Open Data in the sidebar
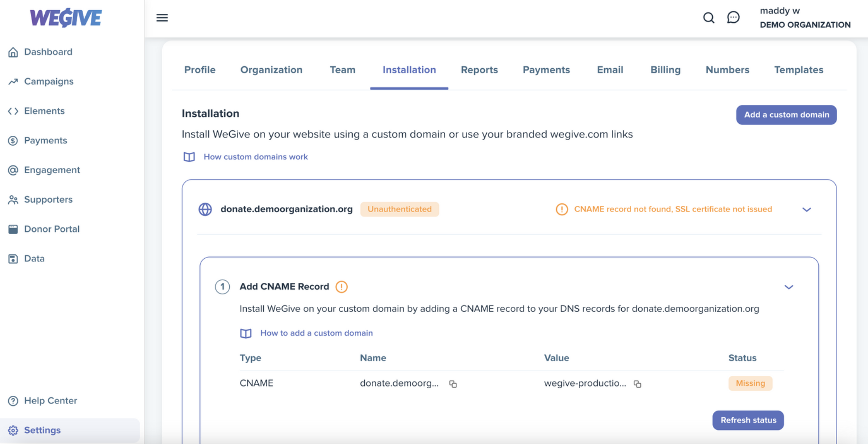868x444 pixels. (x=34, y=258)
